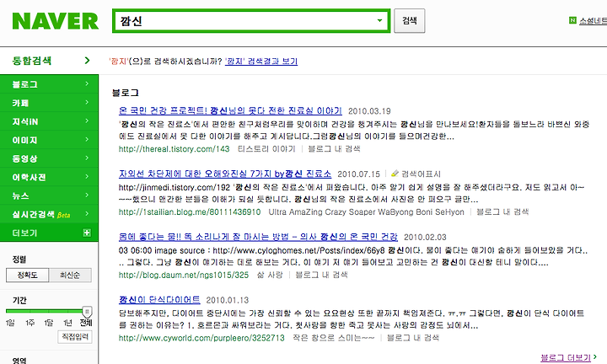Sort results by 최신순

[70, 275]
